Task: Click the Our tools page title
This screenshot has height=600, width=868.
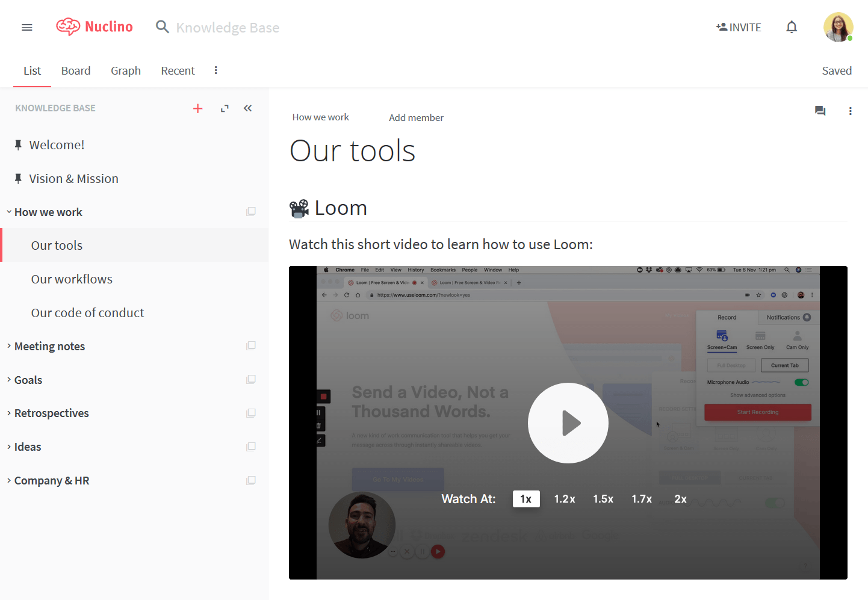Action: click(x=353, y=150)
